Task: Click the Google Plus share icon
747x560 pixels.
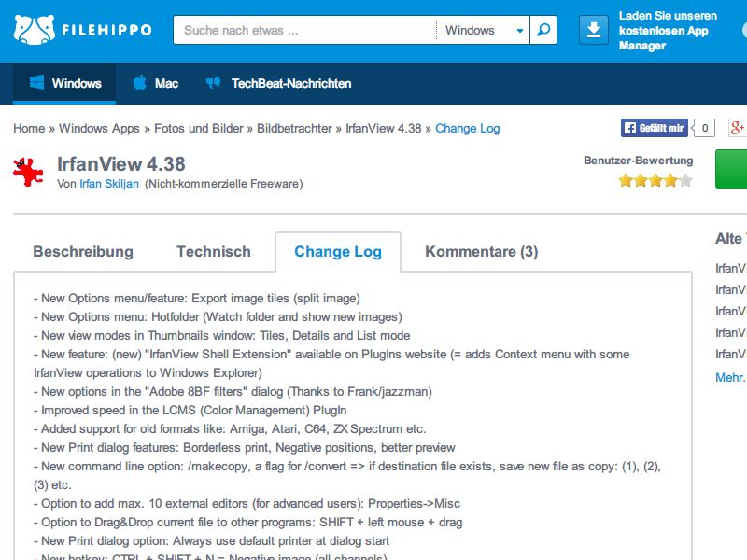Action: (x=738, y=128)
